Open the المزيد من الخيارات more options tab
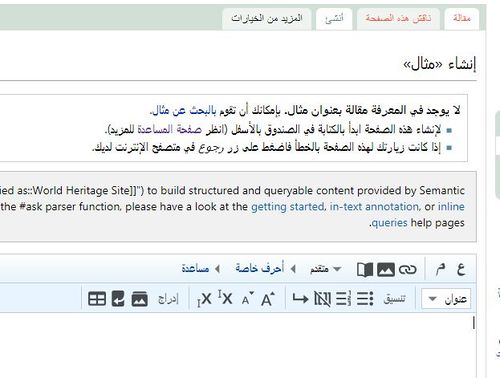500x378 pixels. (267, 18)
